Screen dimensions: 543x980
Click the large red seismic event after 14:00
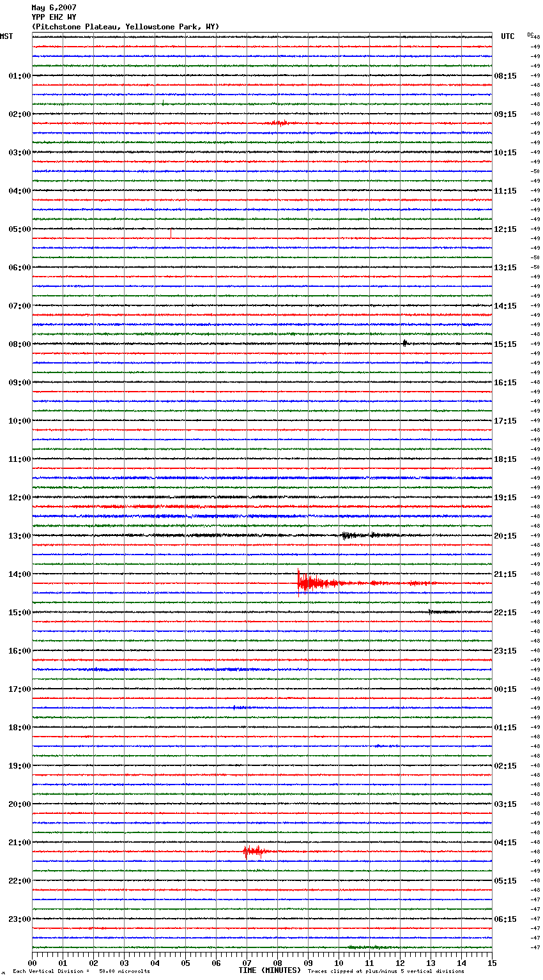click(319, 582)
